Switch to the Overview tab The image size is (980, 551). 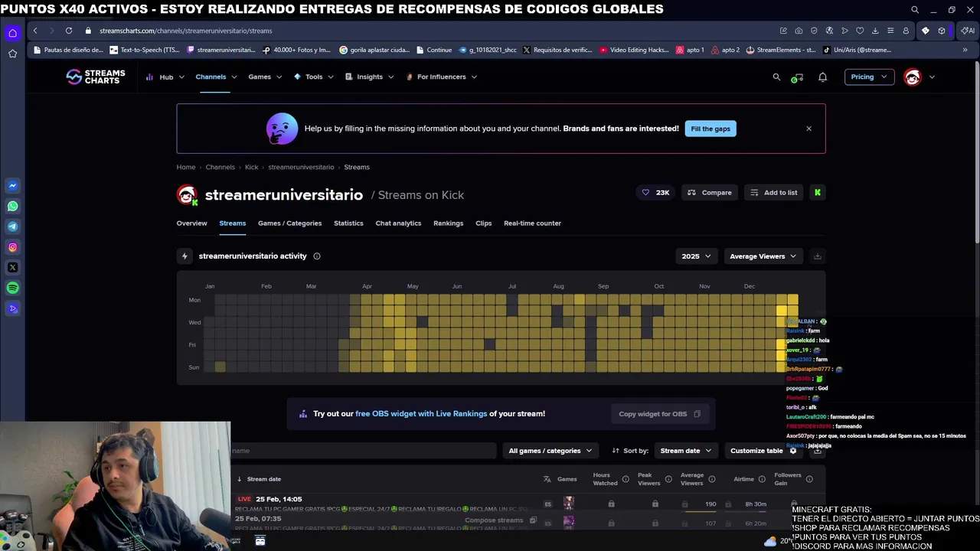[191, 223]
